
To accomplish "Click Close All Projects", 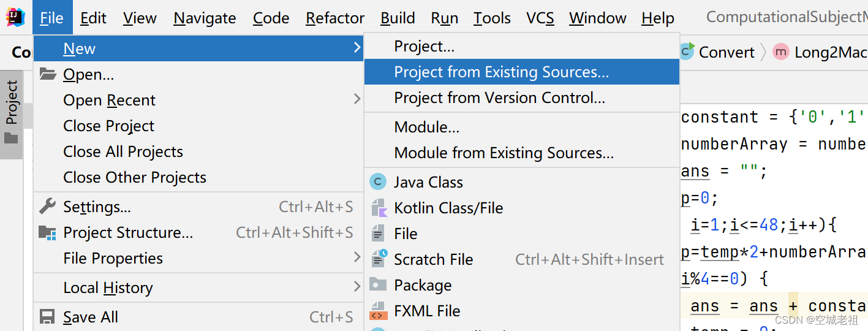I will (123, 151).
